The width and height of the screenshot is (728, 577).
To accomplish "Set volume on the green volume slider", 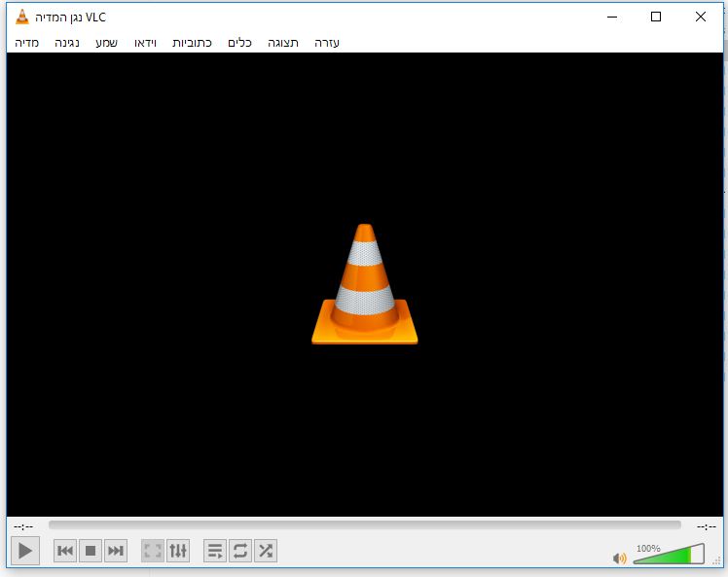I will [x=669, y=554].
